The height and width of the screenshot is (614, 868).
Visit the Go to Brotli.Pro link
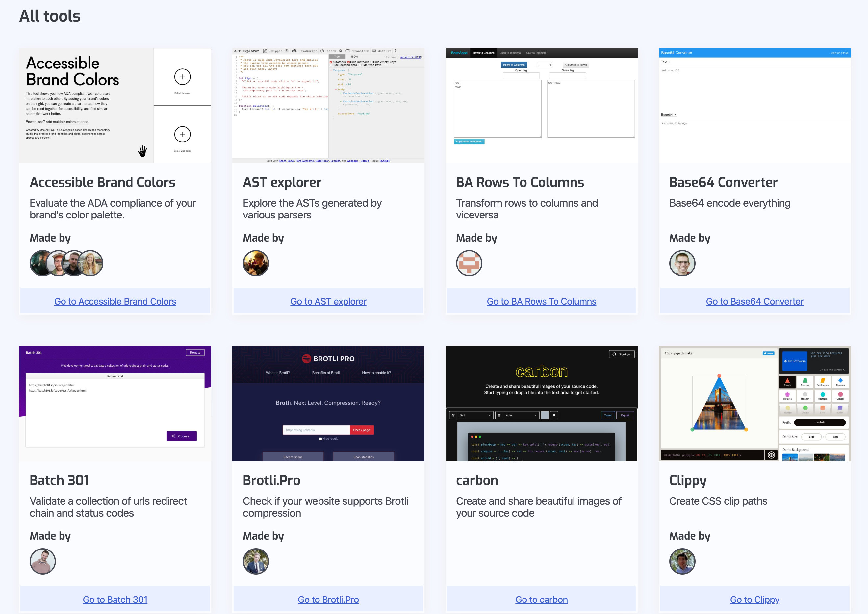tap(328, 600)
